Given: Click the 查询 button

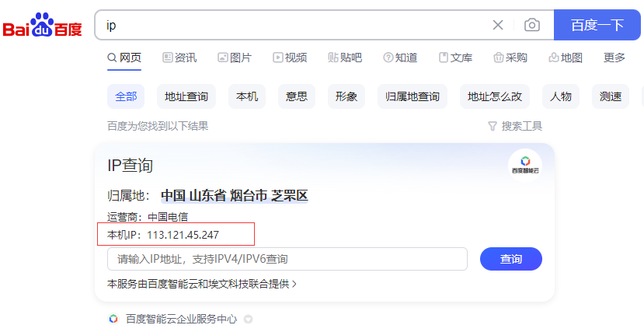Looking at the screenshot, I should click(x=511, y=259).
